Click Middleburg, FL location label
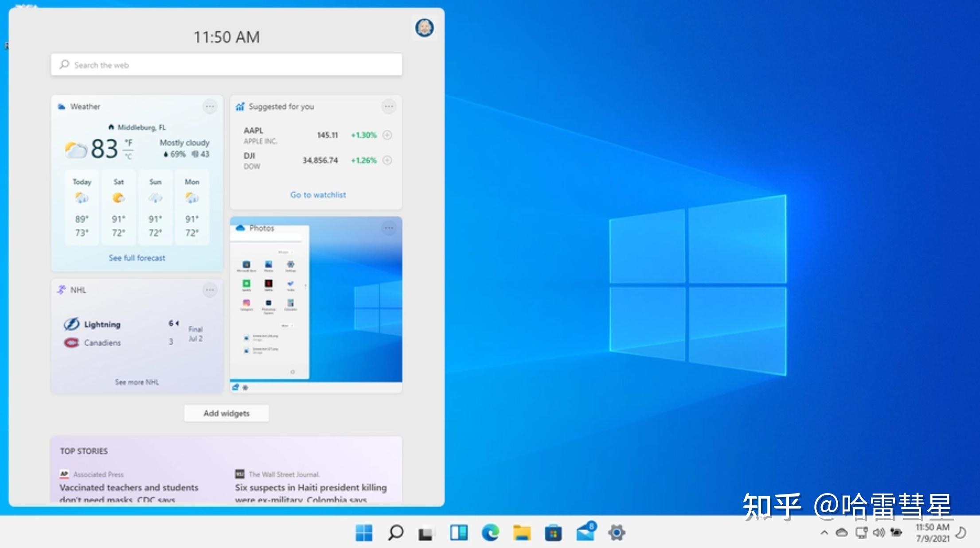This screenshot has height=548, width=980. [141, 128]
